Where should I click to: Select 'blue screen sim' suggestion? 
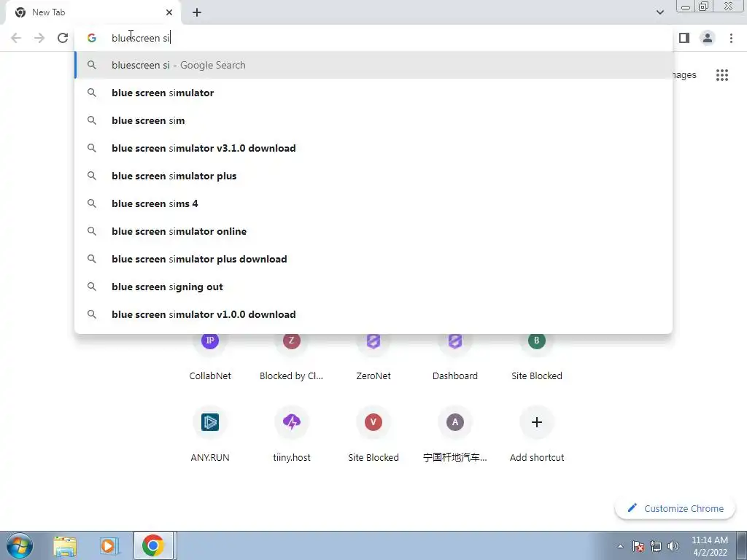(x=373, y=120)
